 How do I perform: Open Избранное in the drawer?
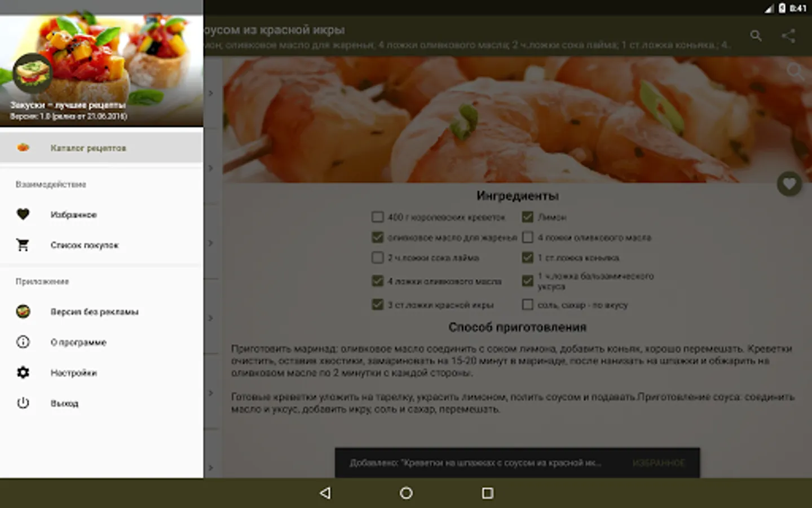[x=101, y=214]
